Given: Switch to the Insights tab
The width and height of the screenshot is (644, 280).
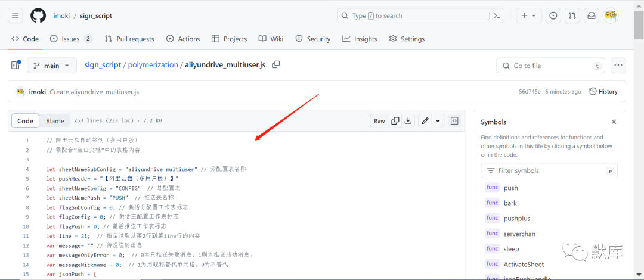Looking at the screenshot, I should coord(360,39).
